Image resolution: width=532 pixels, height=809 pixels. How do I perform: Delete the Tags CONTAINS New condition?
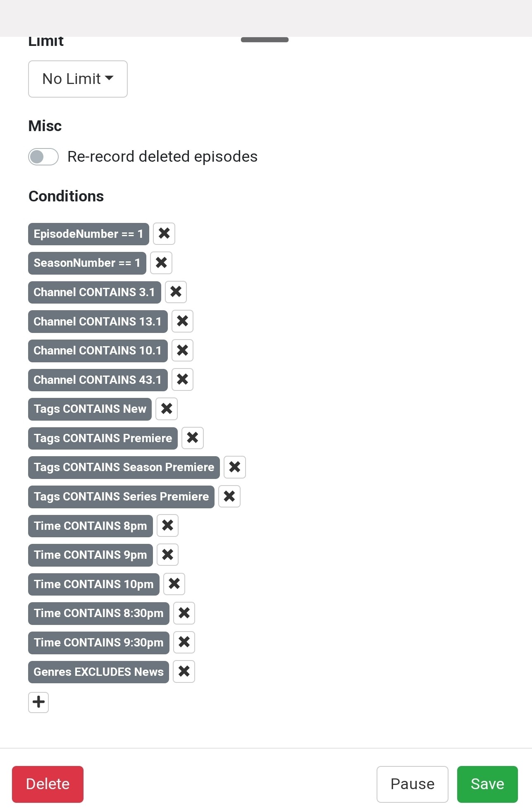pyautogui.click(x=167, y=409)
